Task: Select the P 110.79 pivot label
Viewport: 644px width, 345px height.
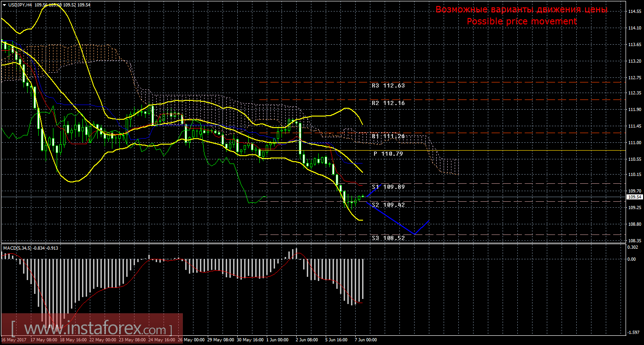Action: [388, 153]
